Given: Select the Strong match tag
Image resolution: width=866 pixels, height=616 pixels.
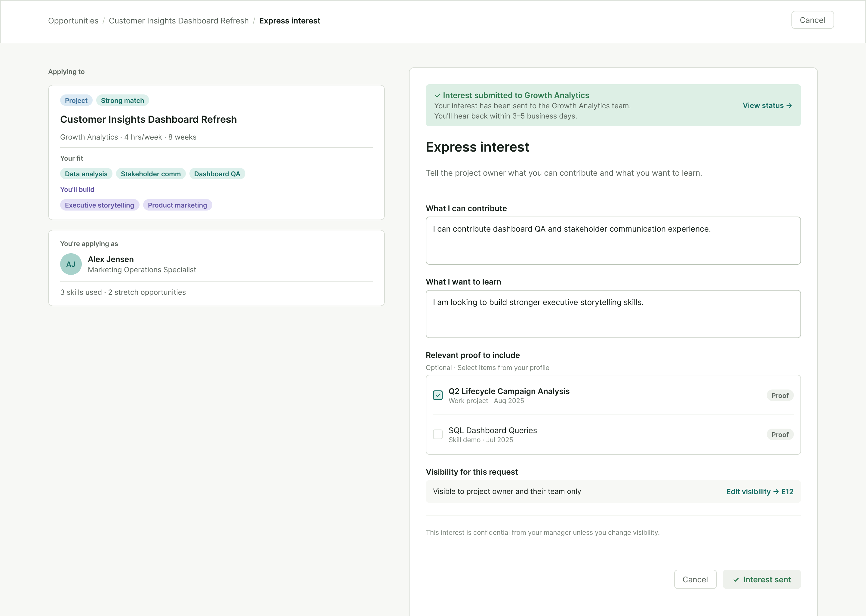Looking at the screenshot, I should click(122, 100).
